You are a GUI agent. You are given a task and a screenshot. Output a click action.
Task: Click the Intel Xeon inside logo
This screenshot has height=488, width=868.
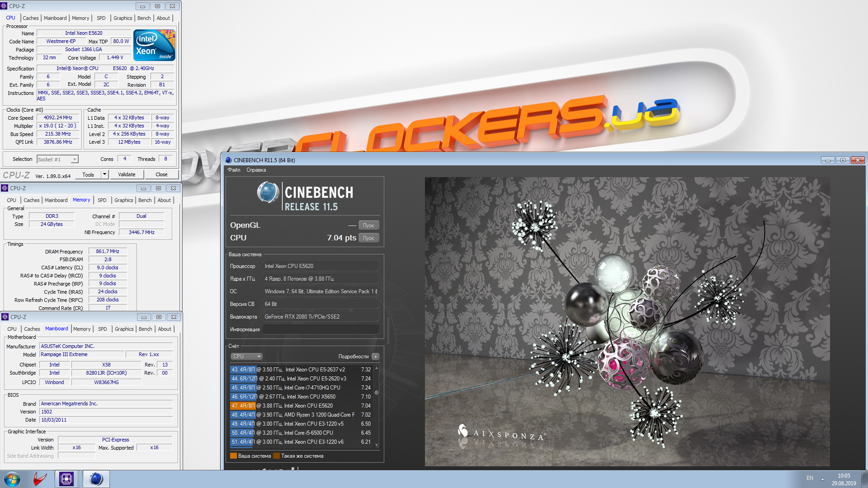point(154,45)
